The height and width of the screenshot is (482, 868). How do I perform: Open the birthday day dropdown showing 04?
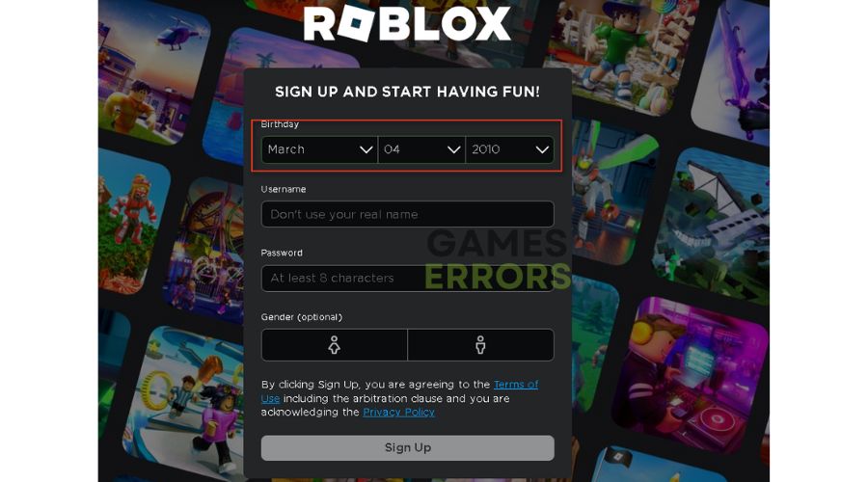pyautogui.click(x=421, y=149)
